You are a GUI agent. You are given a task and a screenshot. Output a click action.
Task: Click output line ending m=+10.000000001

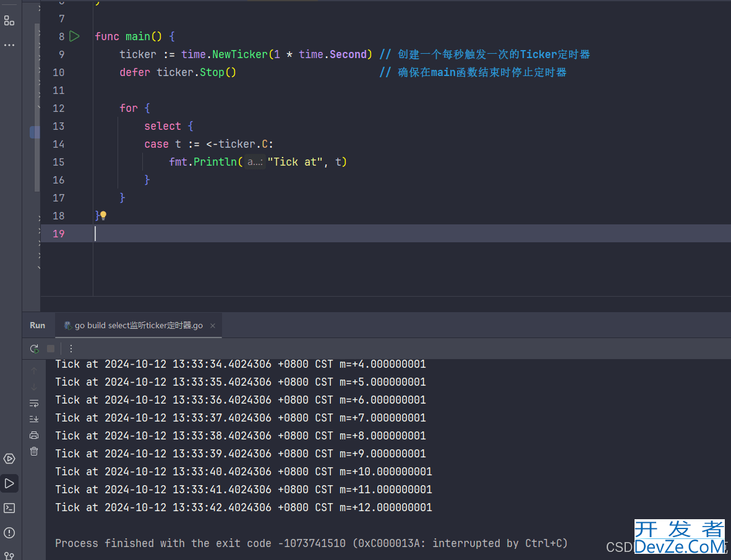pos(244,472)
